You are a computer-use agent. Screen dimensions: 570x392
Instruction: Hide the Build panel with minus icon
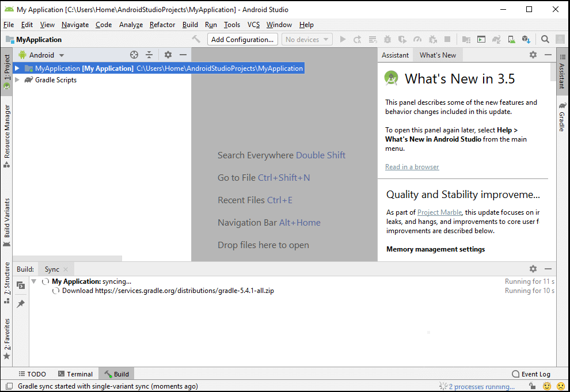548,269
